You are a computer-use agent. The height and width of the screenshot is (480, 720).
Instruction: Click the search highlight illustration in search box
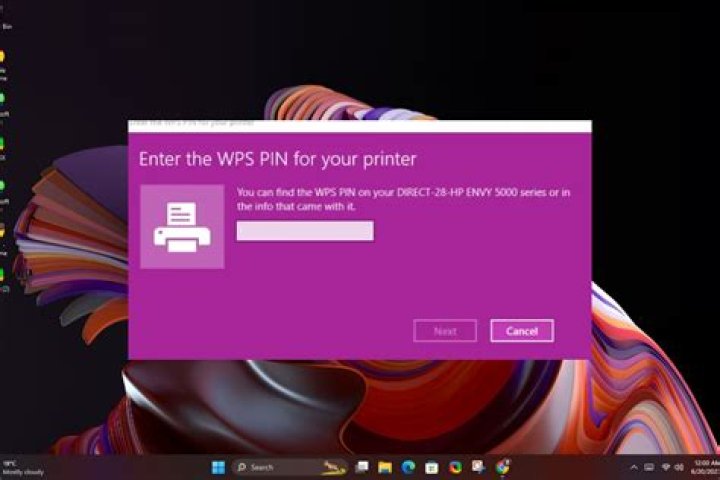(334, 467)
